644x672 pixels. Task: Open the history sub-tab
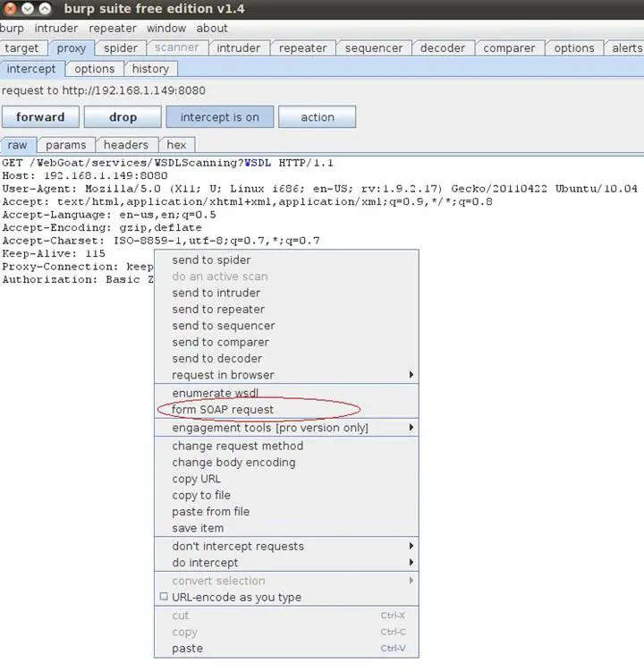[x=150, y=69]
